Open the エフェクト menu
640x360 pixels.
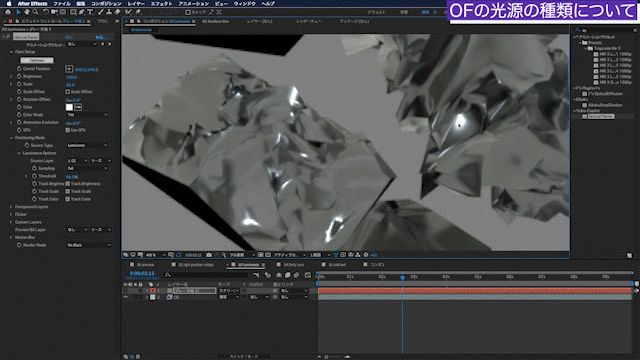coord(162,4)
